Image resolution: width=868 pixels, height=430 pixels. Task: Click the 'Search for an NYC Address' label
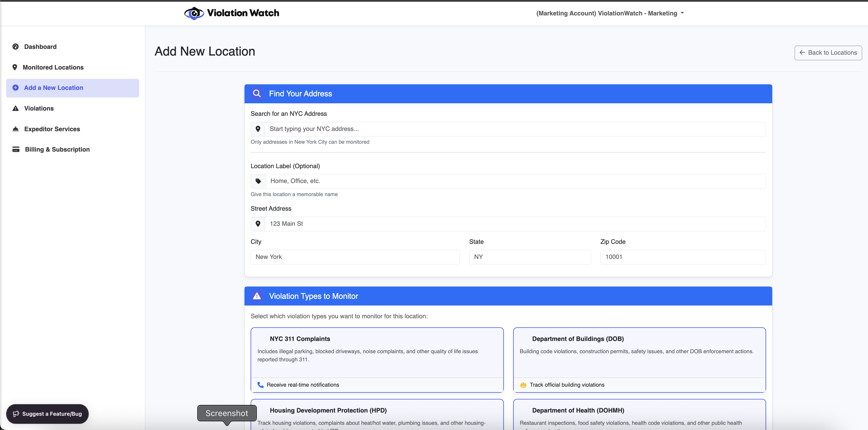(x=289, y=114)
